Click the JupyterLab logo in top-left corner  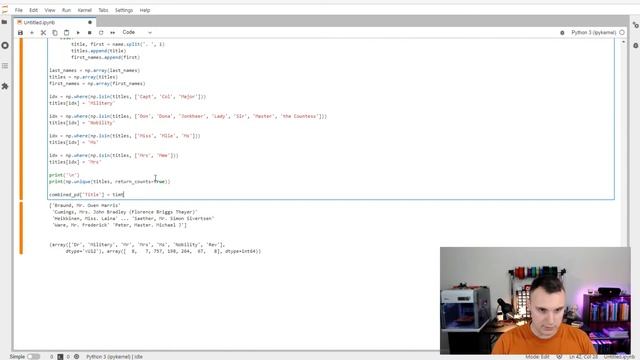(4, 9)
